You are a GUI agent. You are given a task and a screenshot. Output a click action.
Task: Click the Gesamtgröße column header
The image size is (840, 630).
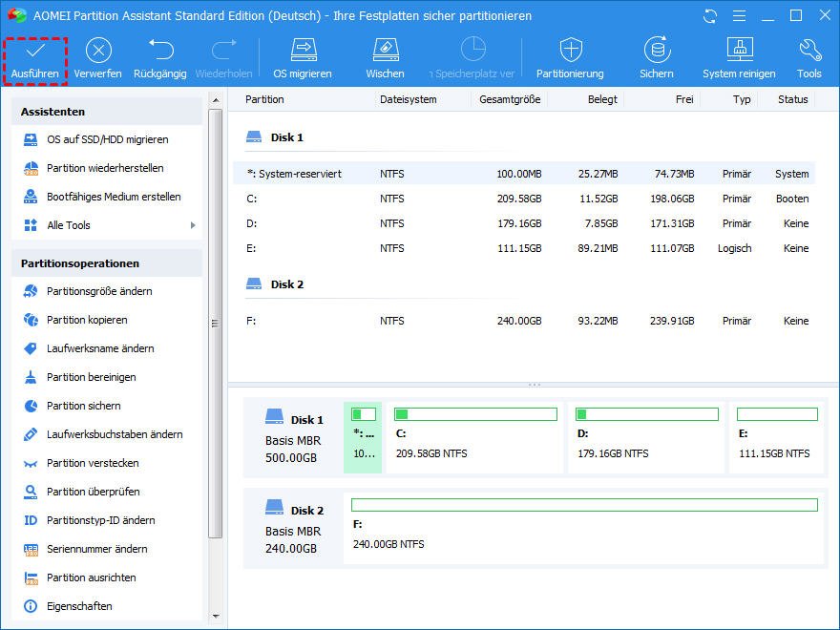[510, 99]
